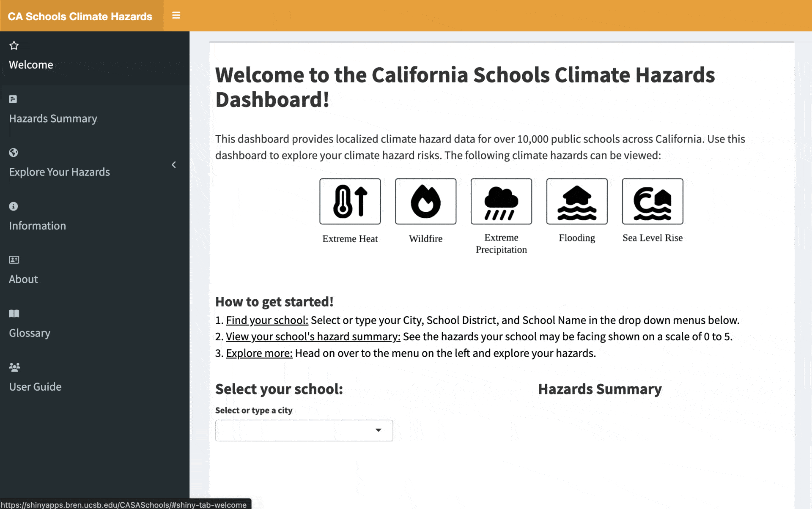Click the globe icon for Explore Your Hazards
Image resolution: width=812 pixels, height=509 pixels.
tap(13, 153)
